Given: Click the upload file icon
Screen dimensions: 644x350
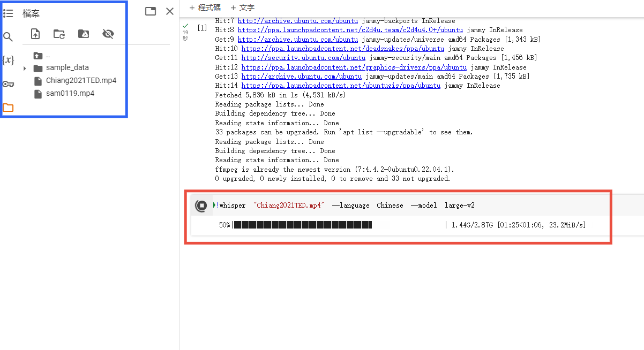Looking at the screenshot, I should [x=35, y=34].
